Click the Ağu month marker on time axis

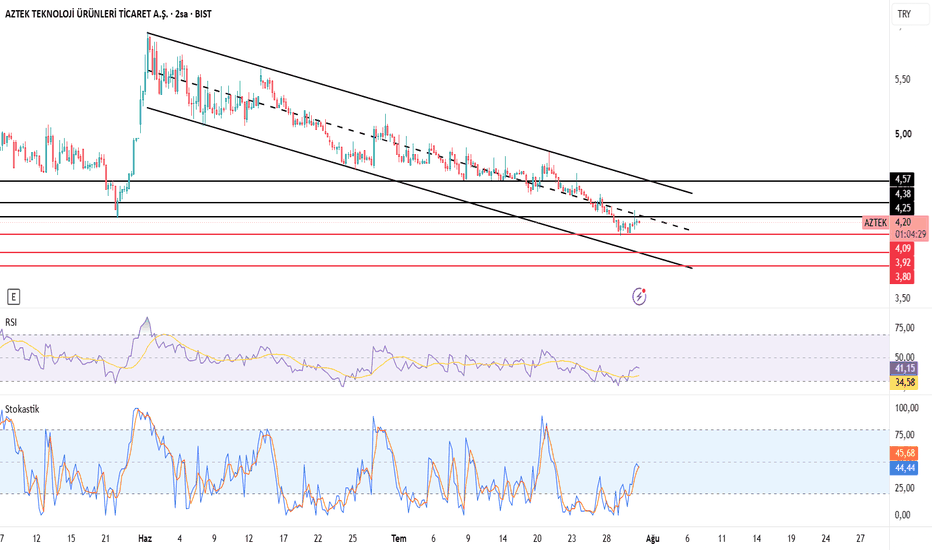[653, 539]
